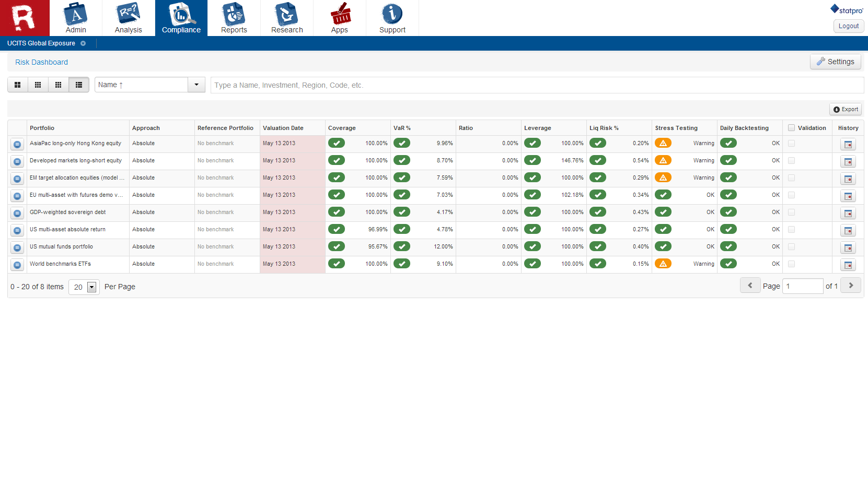Toggle the Validation header checkbox
The width and height of the screenshot is (868, 497).
click(791, 128)
